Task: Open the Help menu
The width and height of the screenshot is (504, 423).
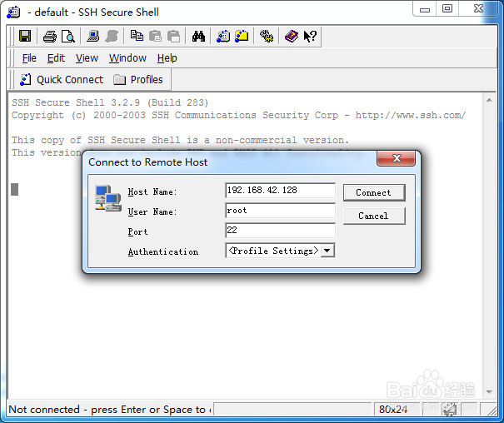Action: 167,58
